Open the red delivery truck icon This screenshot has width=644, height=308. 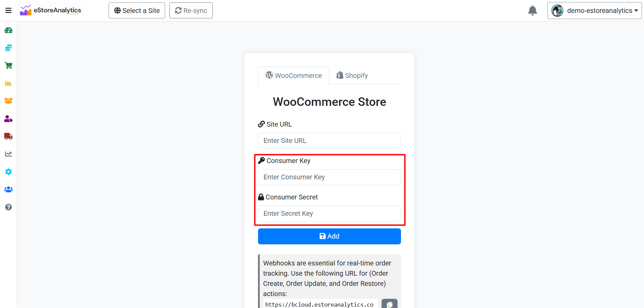(9, 136)
